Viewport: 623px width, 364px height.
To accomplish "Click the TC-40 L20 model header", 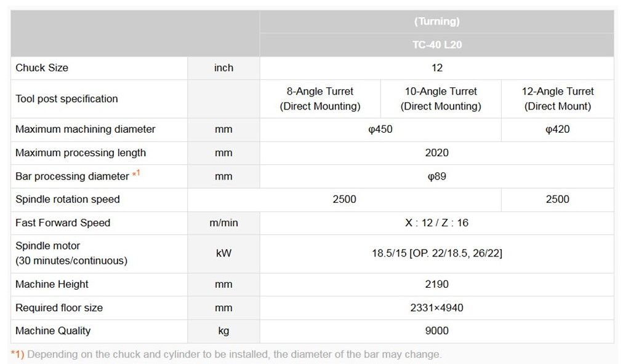I will (x=436, y=45).
